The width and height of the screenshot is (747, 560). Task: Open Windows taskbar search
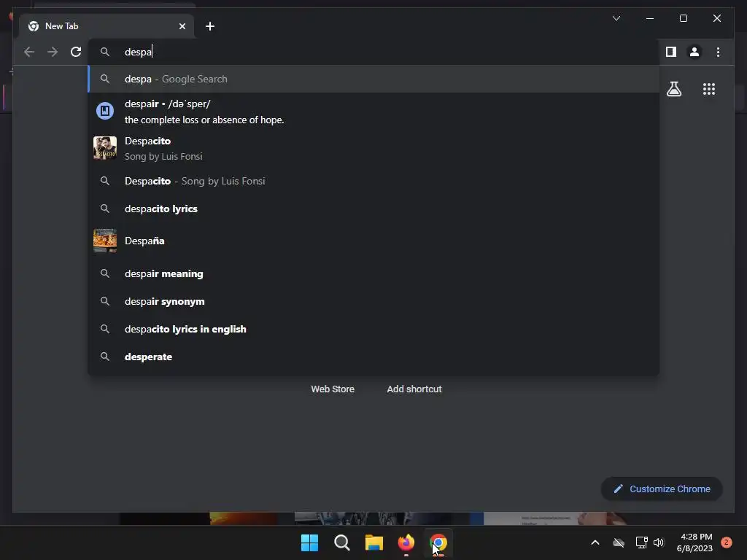point(341,542)
